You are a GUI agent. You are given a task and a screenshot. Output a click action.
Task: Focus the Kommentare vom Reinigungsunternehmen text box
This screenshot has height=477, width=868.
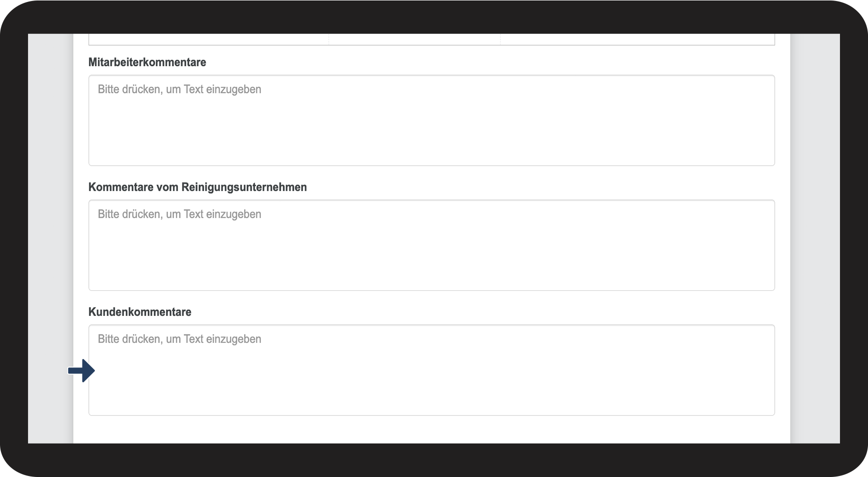click(431, 245)
